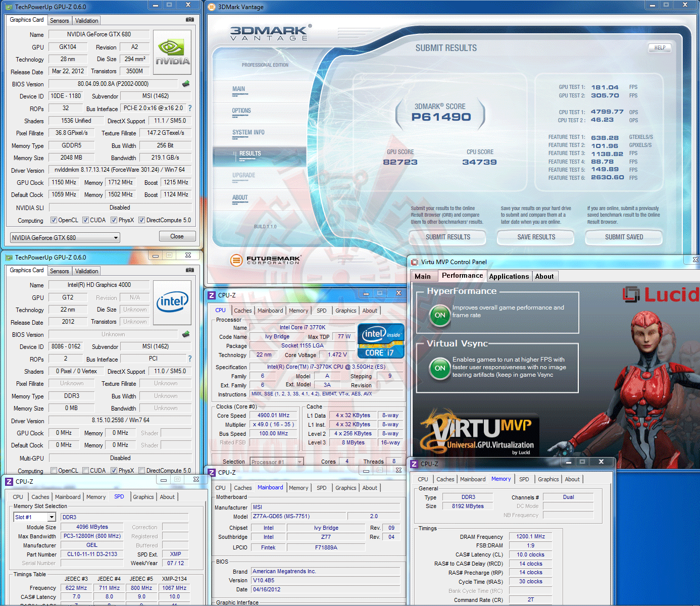
Task: Open UPGRADE in the 3DMark Vantage side menu
Action: 244,175
